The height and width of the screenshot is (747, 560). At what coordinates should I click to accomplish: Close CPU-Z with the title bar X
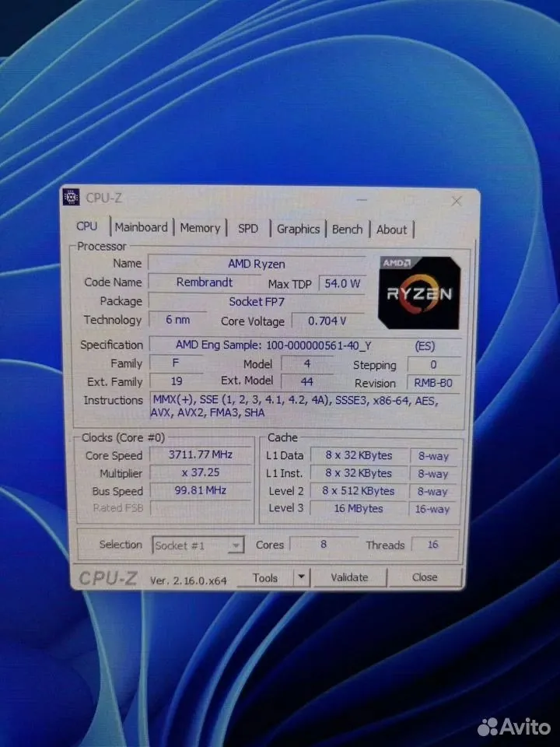(457, 202)
